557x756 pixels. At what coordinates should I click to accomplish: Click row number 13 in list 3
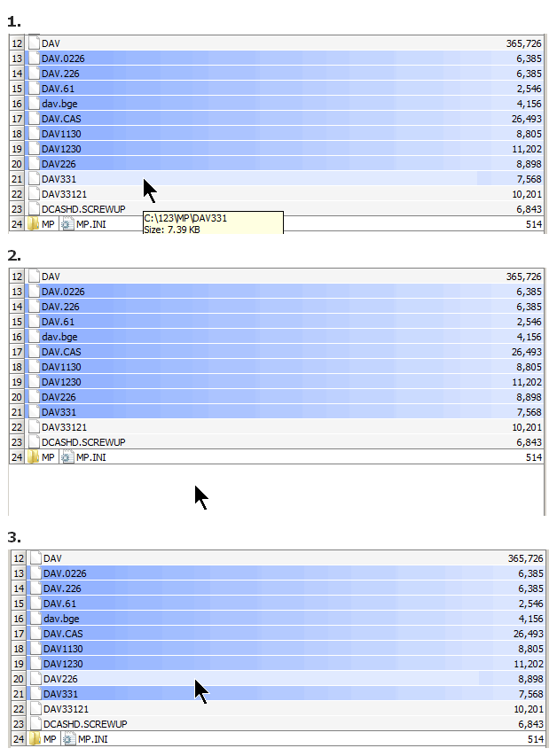(x=19, y=573)
